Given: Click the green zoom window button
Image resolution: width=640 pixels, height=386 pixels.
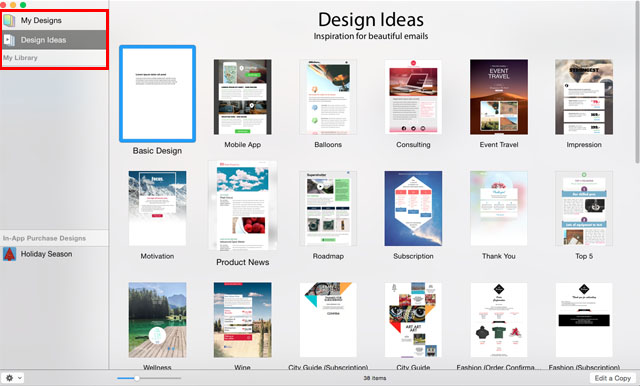Looking at the screenshot, I should 23,4.
